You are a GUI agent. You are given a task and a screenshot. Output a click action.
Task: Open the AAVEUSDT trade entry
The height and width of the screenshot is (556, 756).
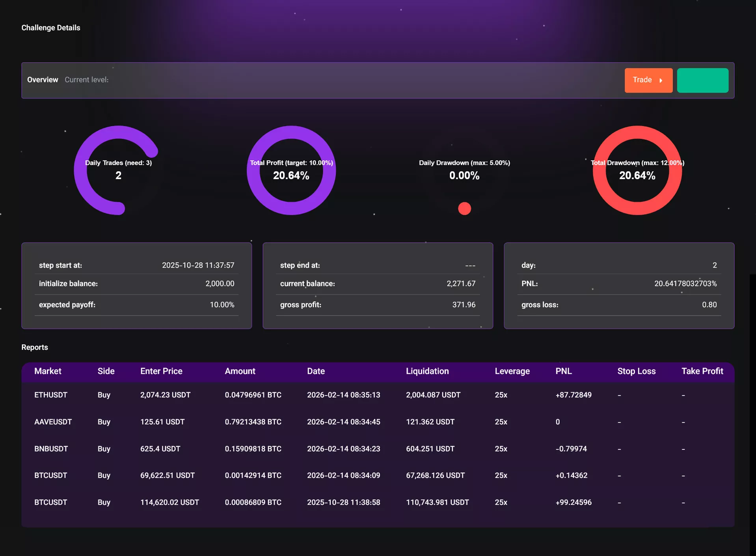53,422
